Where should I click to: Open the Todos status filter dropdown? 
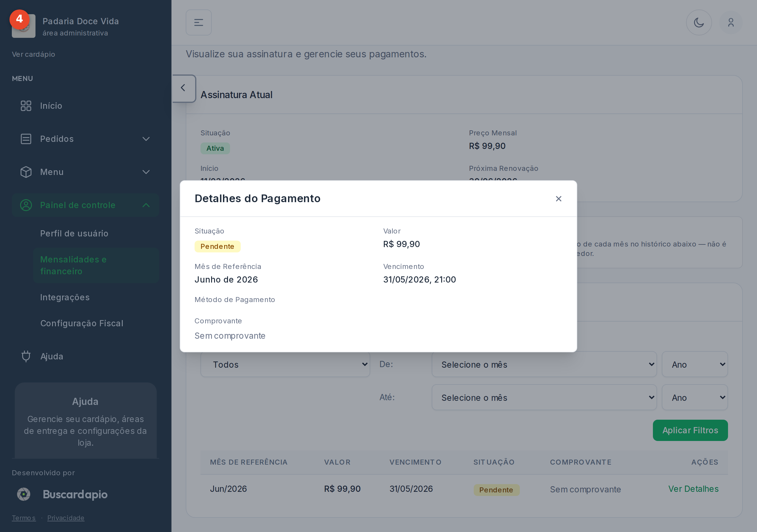coord(285,364)
